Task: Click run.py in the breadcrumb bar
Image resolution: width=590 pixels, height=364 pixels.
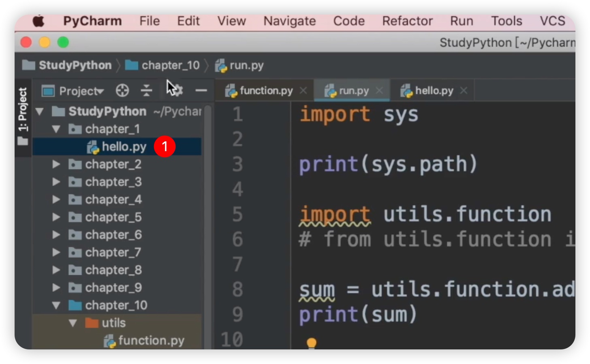Action: 239,65
